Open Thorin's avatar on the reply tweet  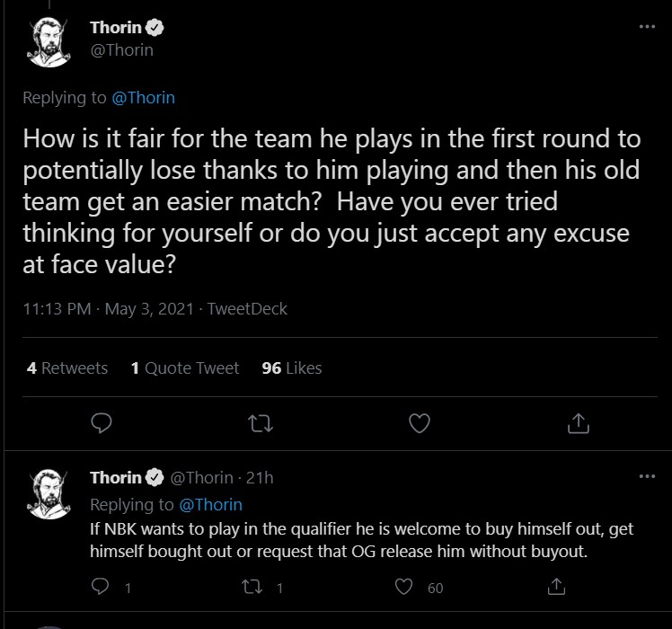tap(51, 492)
